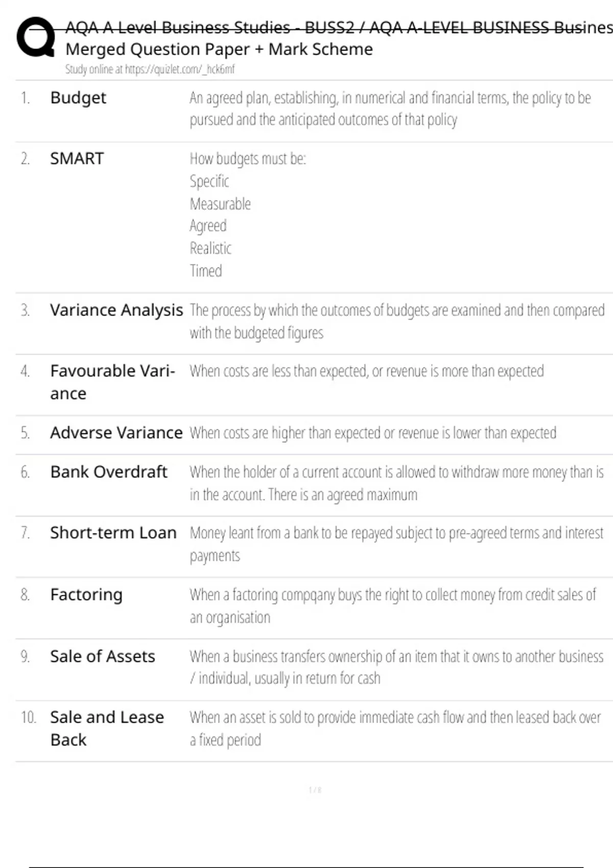This screenshot has width=613, height=868.
Task: Click the Factoring definition text
Action: point(392,606)
